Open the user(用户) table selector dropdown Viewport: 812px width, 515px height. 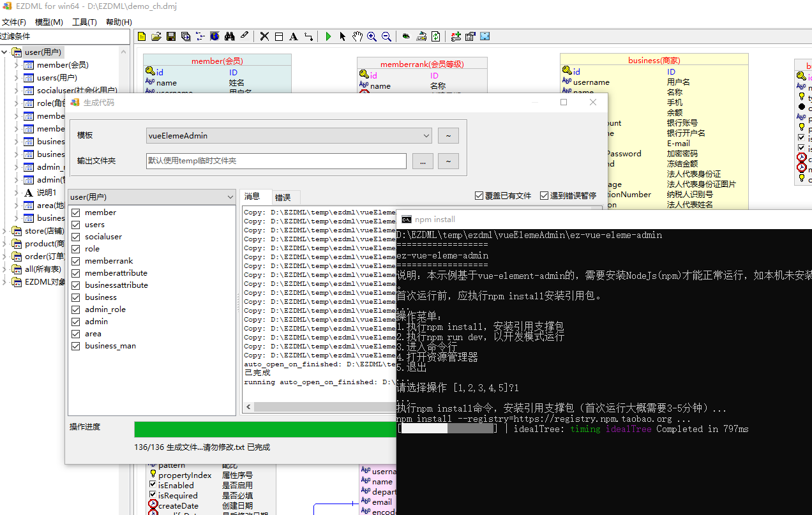coord(230,197)
